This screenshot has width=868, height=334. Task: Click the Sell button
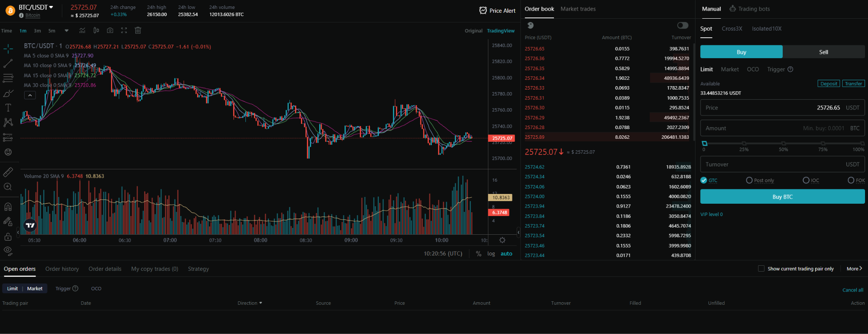point(823,52)
